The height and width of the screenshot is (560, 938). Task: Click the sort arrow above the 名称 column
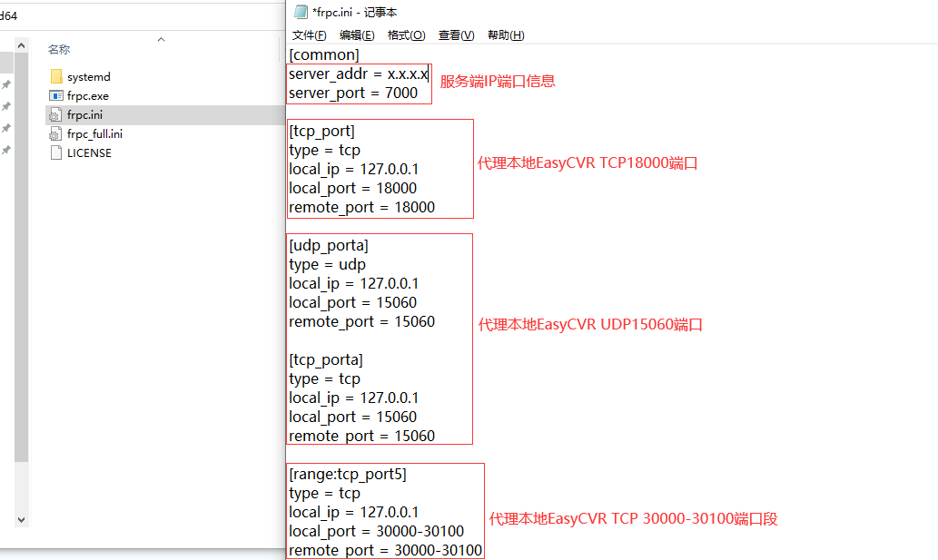click(x=161, y=40)
